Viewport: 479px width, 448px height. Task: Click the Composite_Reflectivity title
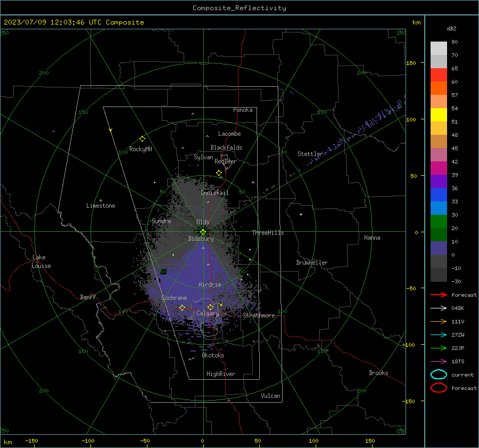[240, 7]
